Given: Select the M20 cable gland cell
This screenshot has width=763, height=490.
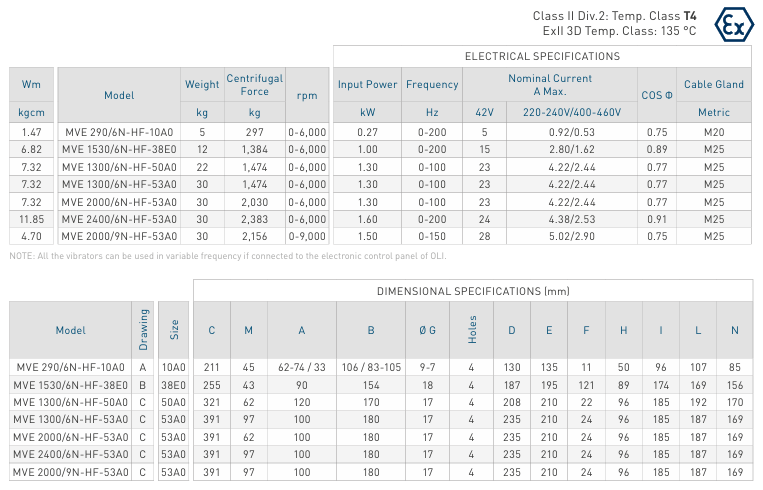Looking at the screenshot, I should coord(713,132).
